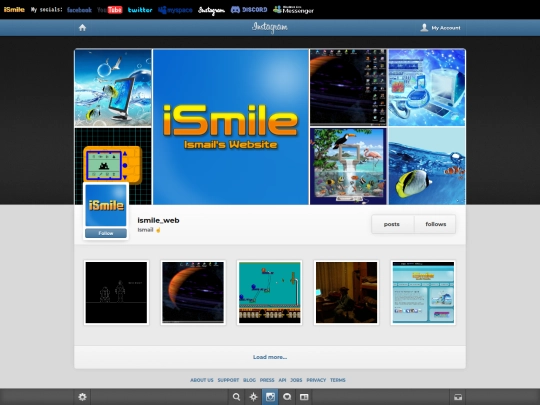
Task: Click the iSmile logo in top bar
Action: coord(14,10)
